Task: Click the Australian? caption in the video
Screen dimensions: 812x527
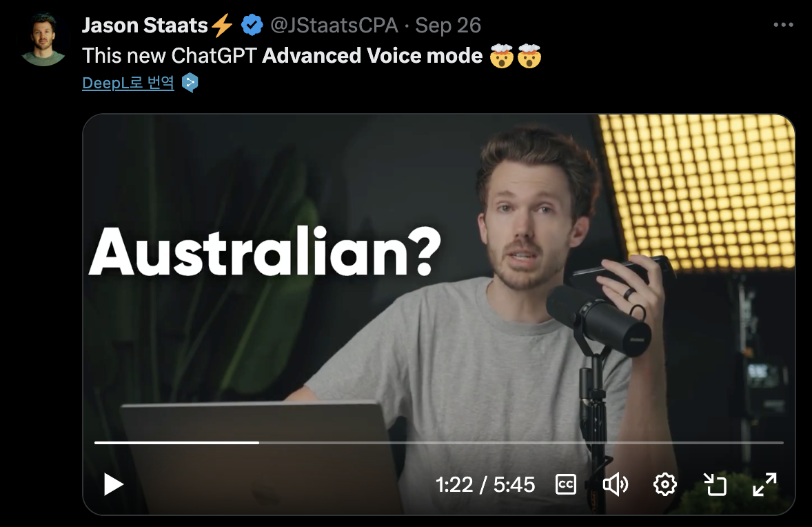Action: point(265,252)
